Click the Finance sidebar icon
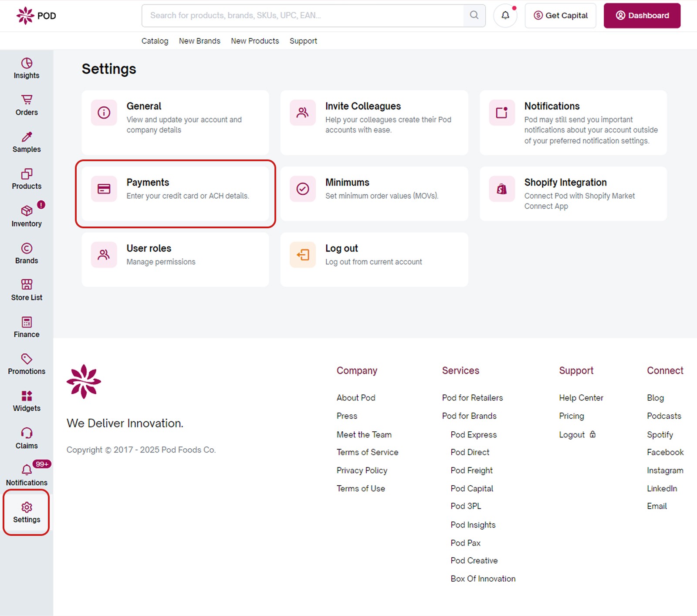Image resolution: width=697 pixels, height=616 pixels. (26, 322)
